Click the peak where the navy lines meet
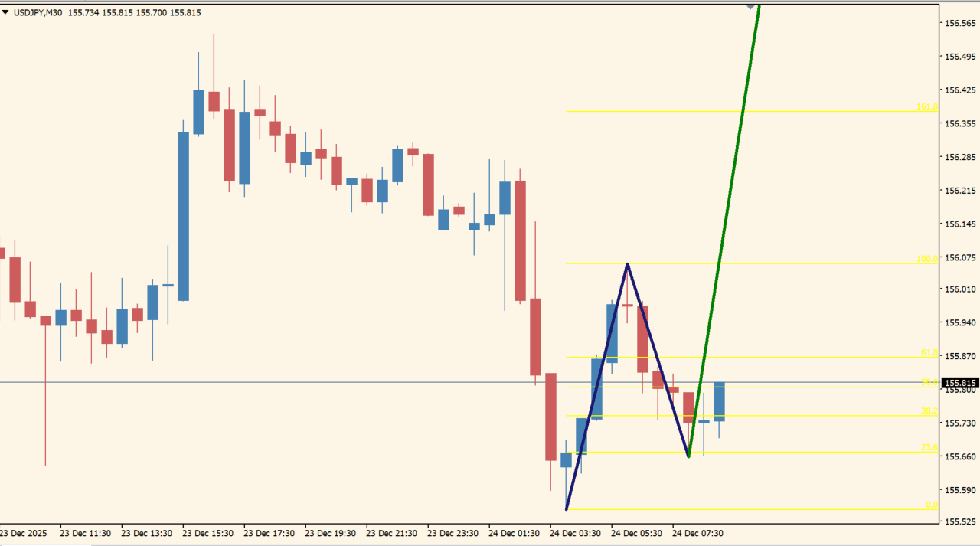 [627, 264]
